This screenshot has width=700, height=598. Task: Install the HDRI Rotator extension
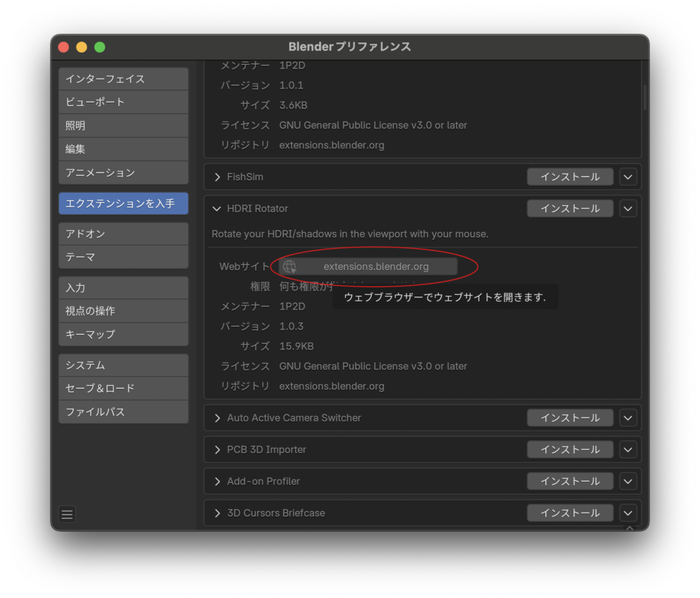(x=570, y=209)
